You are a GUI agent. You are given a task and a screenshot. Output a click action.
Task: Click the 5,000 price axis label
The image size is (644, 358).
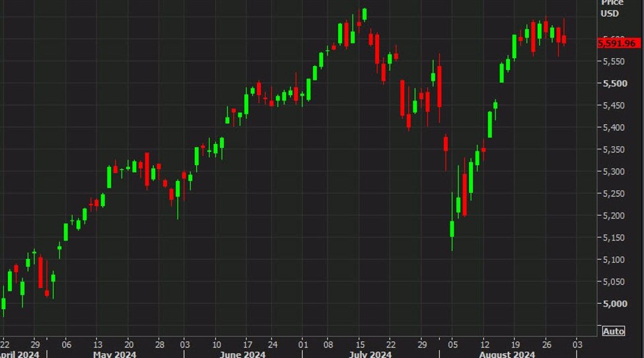point(614,304)
